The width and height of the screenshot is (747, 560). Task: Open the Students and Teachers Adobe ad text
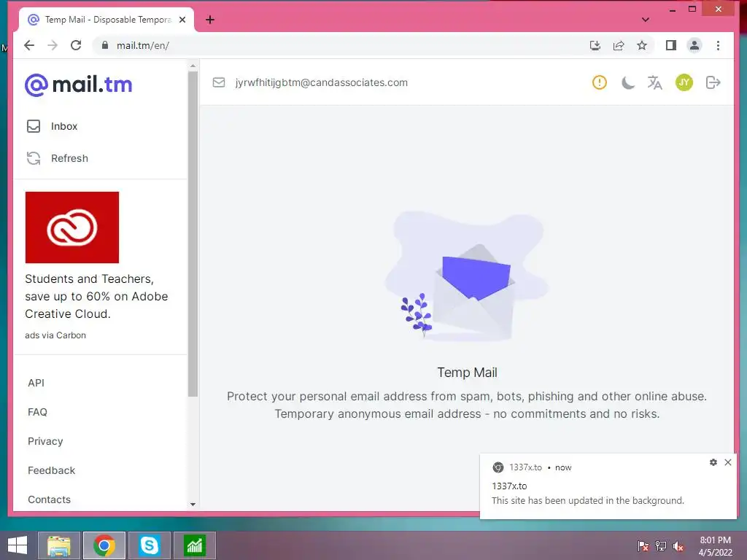pyautogui.click(x=96, y=296)
